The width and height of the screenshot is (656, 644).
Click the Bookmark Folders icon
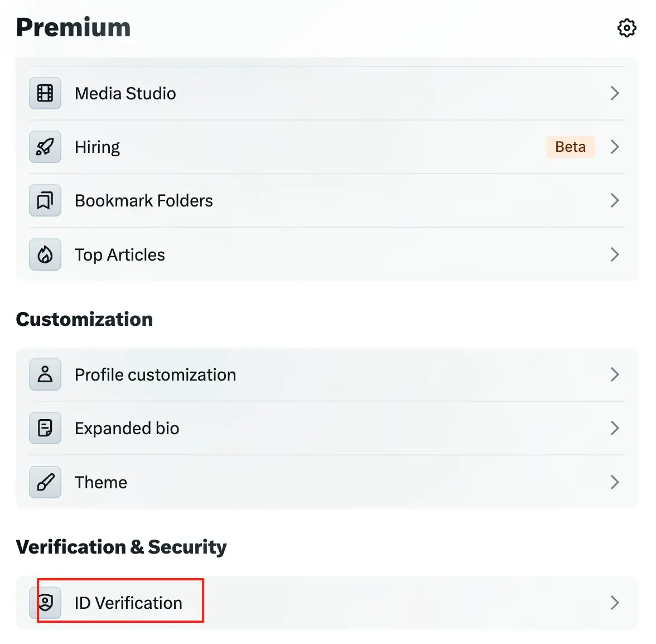45,200
